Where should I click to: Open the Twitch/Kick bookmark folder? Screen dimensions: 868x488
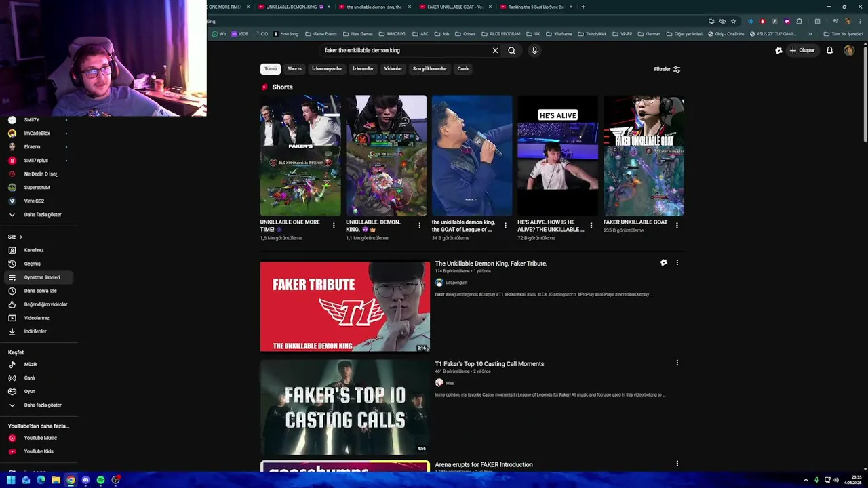coord(593,34)
